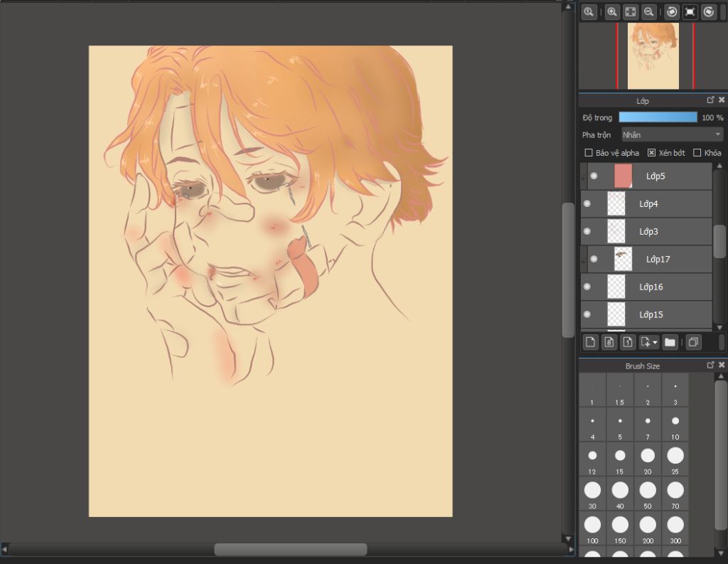Add a new 8-bit layer
728x564 pixels.
(x=609, y=342)
